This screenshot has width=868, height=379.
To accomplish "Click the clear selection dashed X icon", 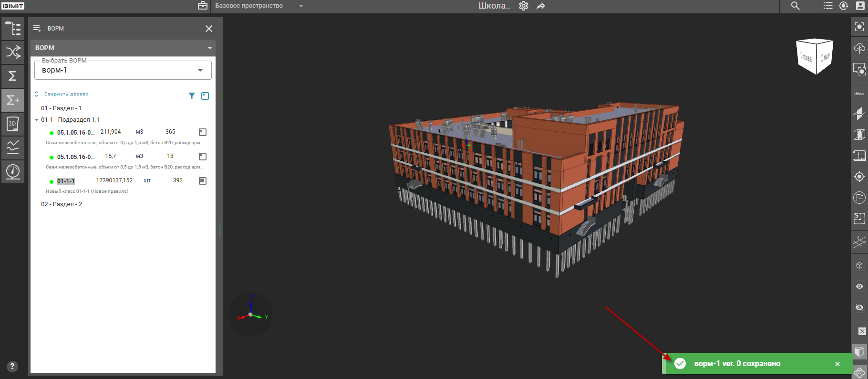I will coord(859,329).
